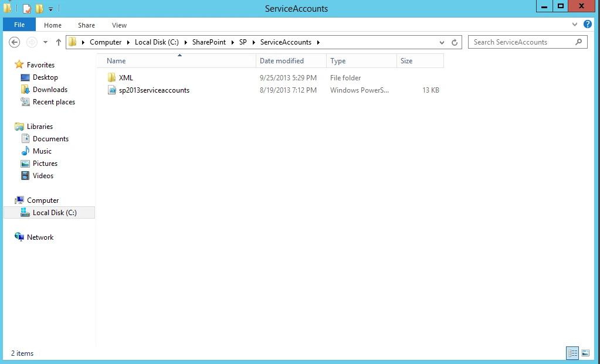This screenshot has width=600, height=364.
Task: Open Help with the question mark icon
Action: [x=587, y=24]
